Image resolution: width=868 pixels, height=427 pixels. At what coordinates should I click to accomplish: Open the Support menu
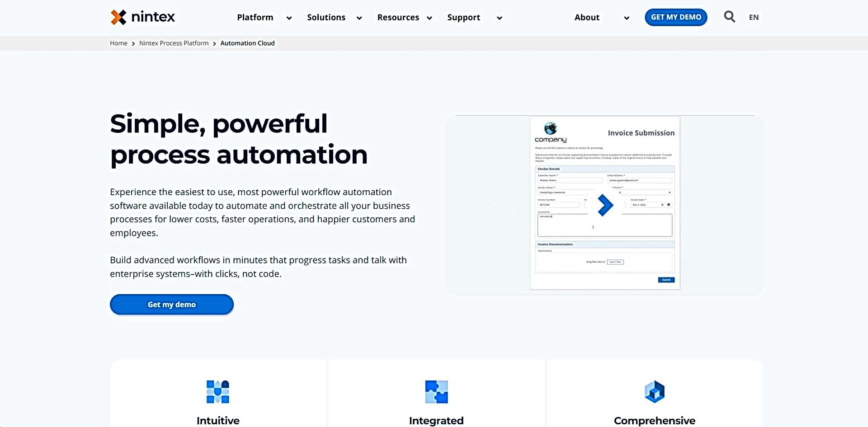463,17
